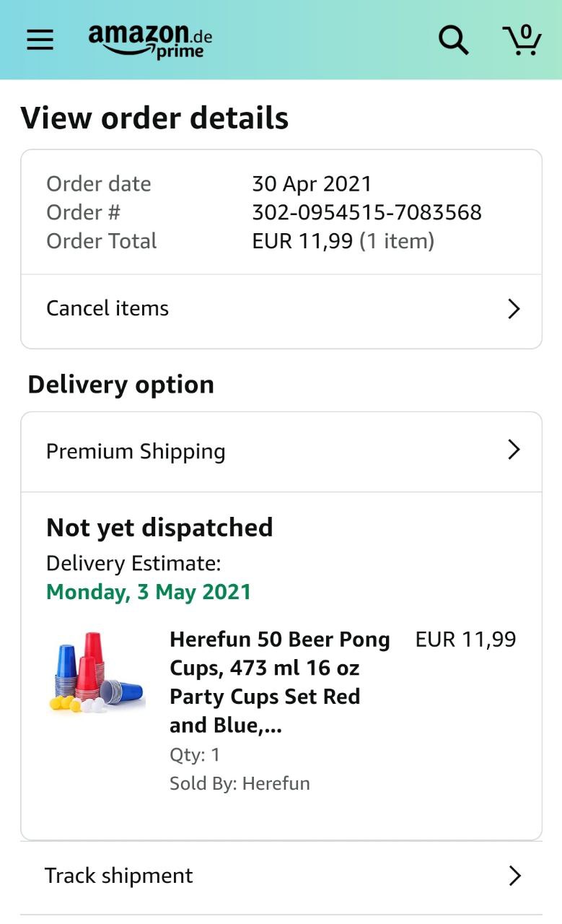
Task: Select the 30 Apr 2021 order date
Action: pos(312,183)
